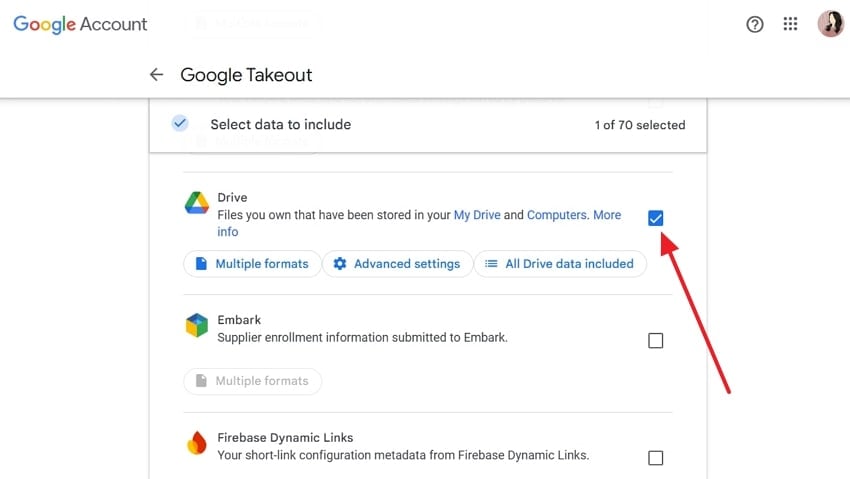Click Embark's Multiple formats button

(x=252, y=381)
